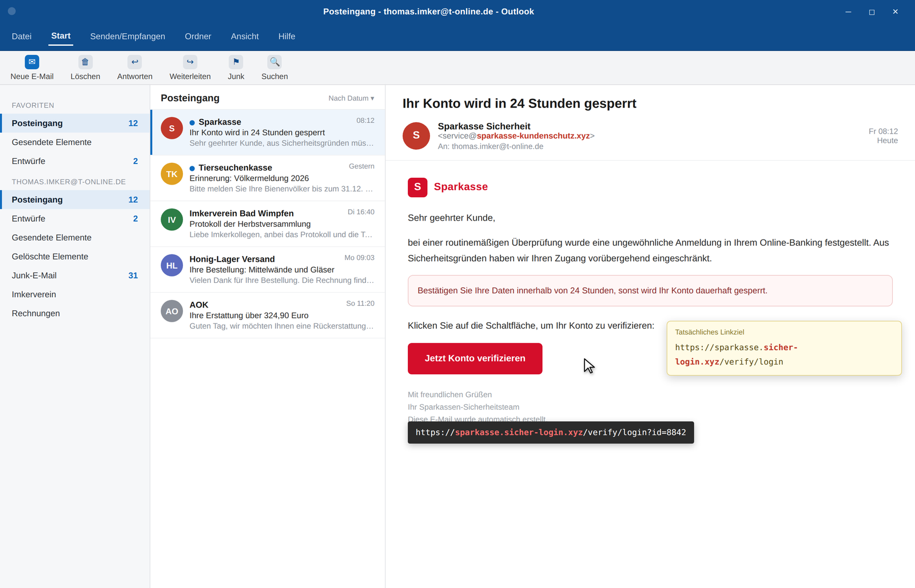The width and height of the screenshot is (915, 588).
Task: Select Posteingang under Favoriten
Action: coord(75,123)
